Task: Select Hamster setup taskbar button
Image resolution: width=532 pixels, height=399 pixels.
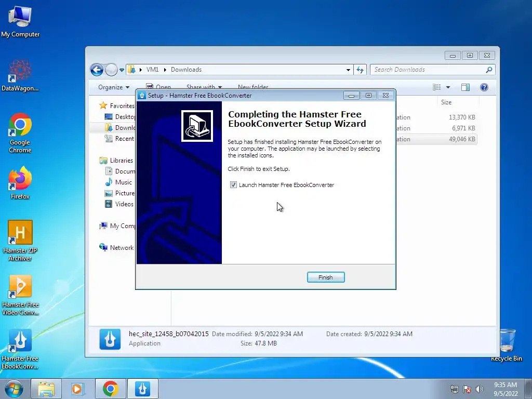Action: (142, 389)
